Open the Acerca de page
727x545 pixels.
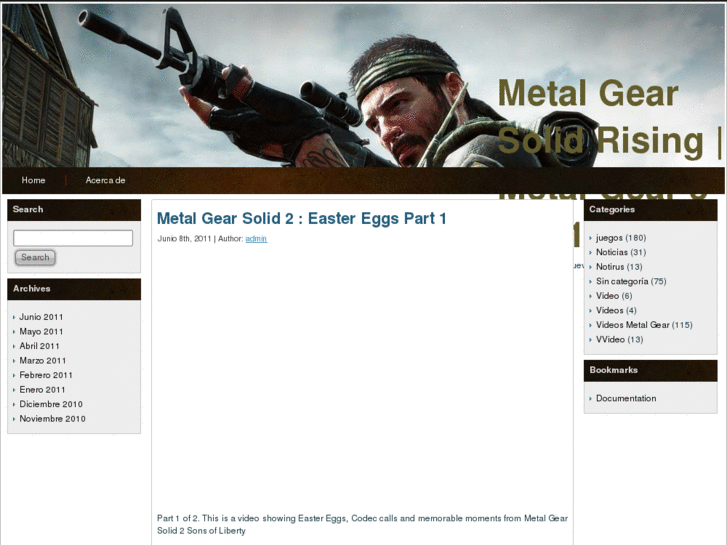[105, 180]
